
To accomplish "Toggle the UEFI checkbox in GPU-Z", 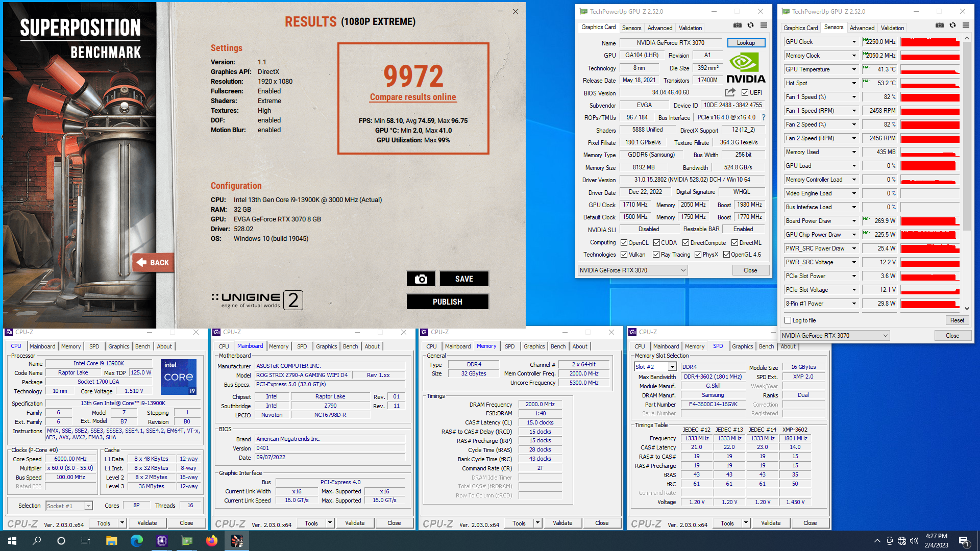I will click(745, 93).
